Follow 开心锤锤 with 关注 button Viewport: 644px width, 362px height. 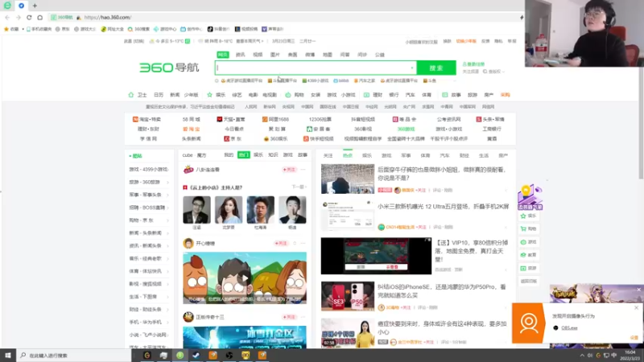pyautogui.click(x=281, y=244)
